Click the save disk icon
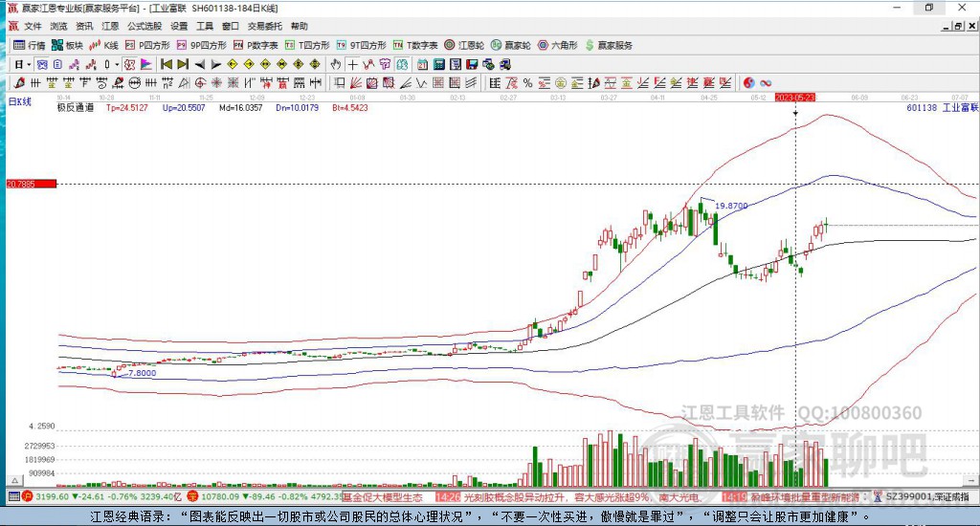This screenshot has width=980, height=526. point(472,64)
